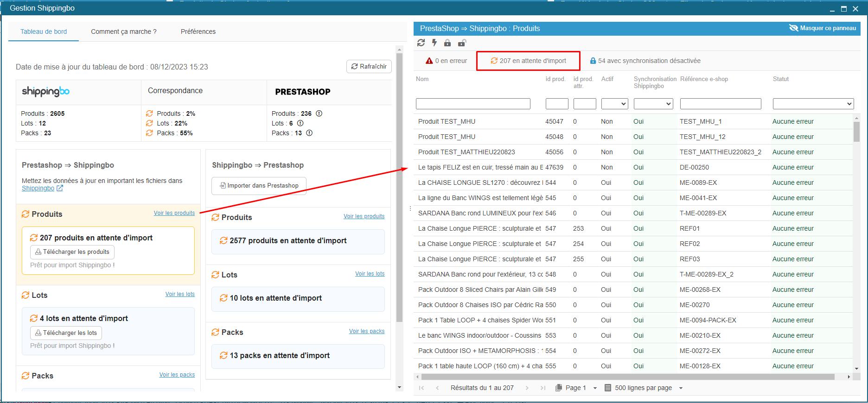Open Voir les produits under Prestashop ⇒ Shippingbo
This screenshot has width=868, height=403.
coord(174,213)
